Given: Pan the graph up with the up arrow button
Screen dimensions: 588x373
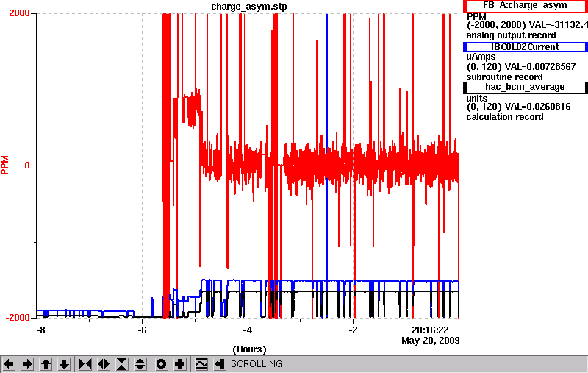Looking at the screenshot, I should 46,364.
